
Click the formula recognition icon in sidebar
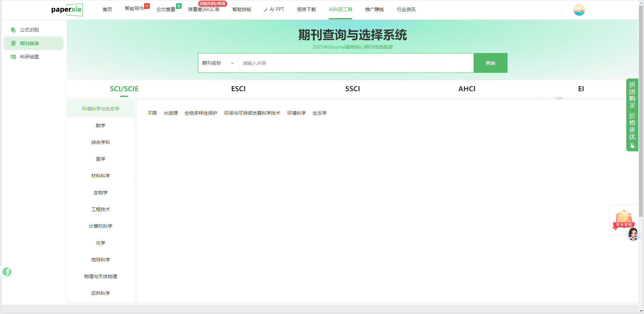pyautogui.click(x=13, y=30)
